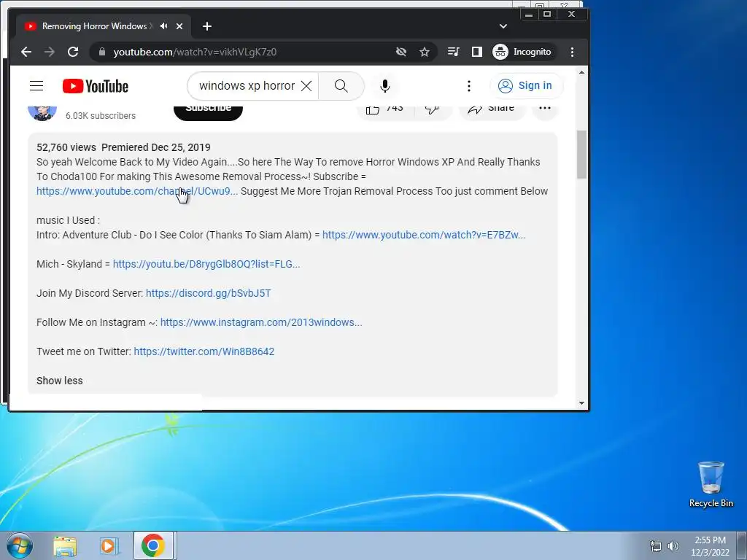Screen dimensions: 747x560
Task: Open the volume tray icon
Action: [x=673, y=546]
